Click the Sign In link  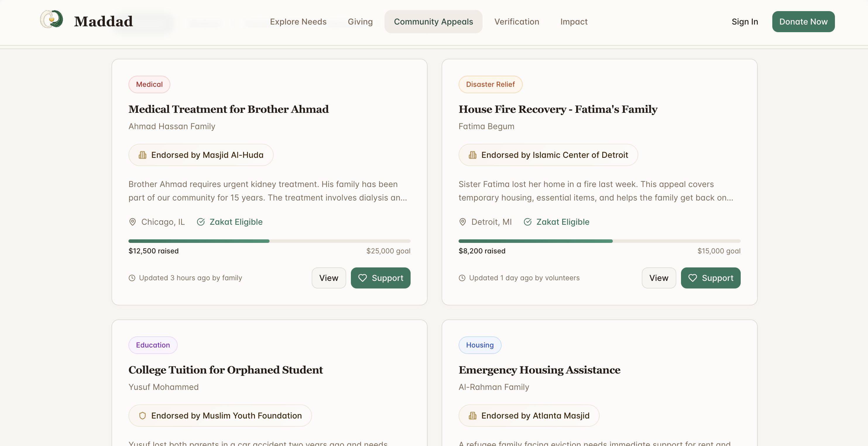click(745, 22)
